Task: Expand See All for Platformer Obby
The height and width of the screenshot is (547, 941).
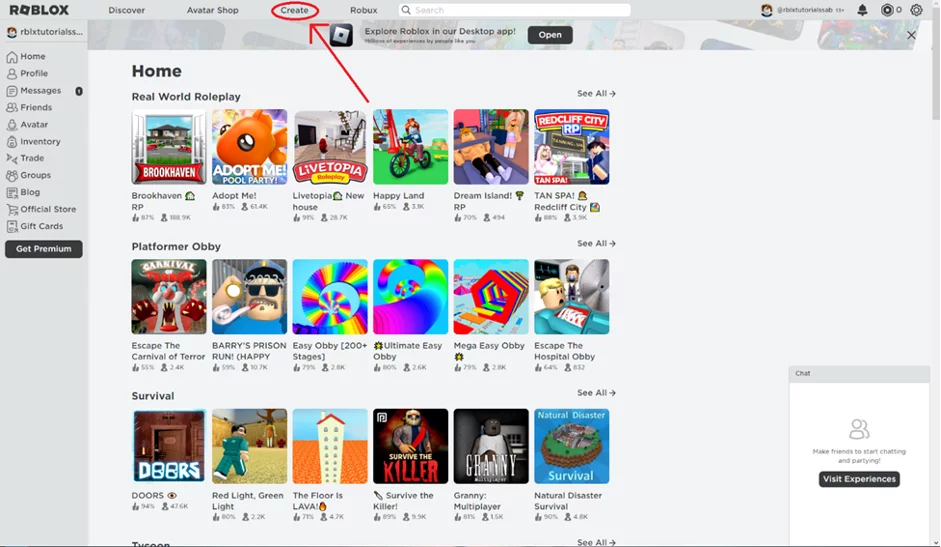Action: [x=596, y=244]
